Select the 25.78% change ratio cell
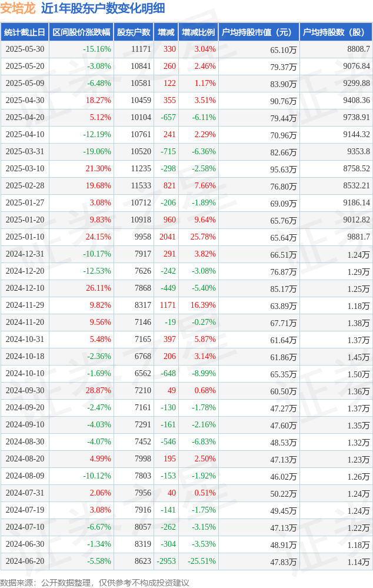This screenshot has height=588, width=373. [198, 237]
